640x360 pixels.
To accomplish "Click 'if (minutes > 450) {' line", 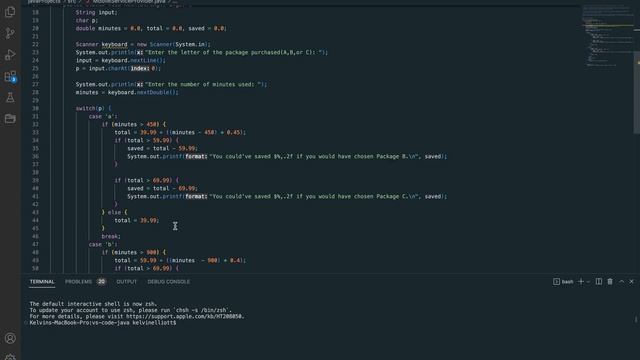I will pos(134,124).
